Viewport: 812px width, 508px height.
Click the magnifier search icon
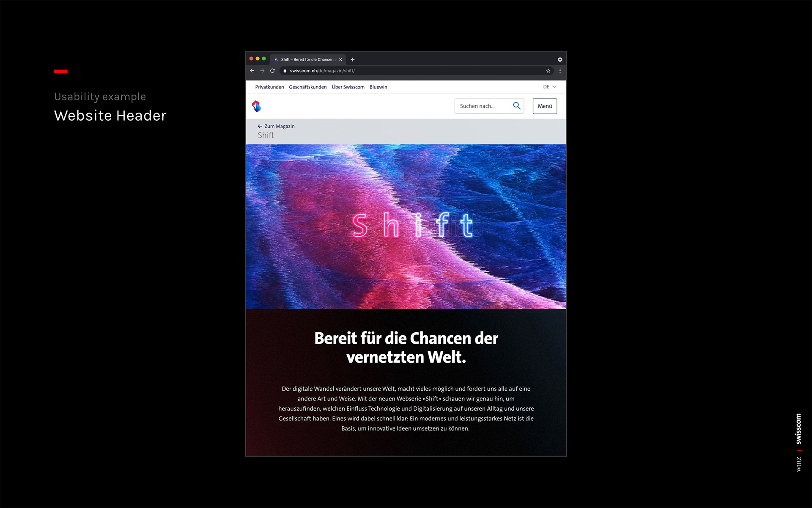coord(517,106)
